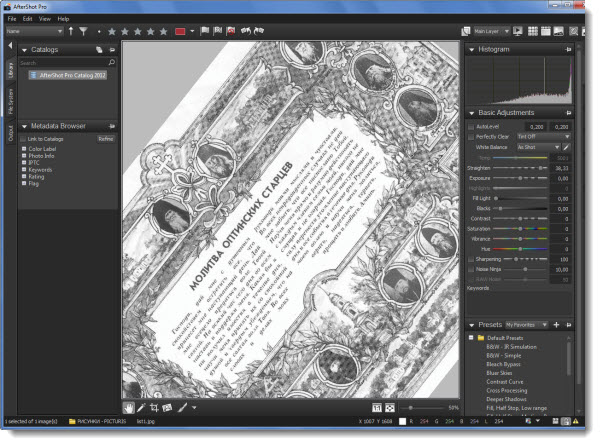Apply the Bleach Bypass preset
This screenshot has height=445, width=600.
coord(503,364)
